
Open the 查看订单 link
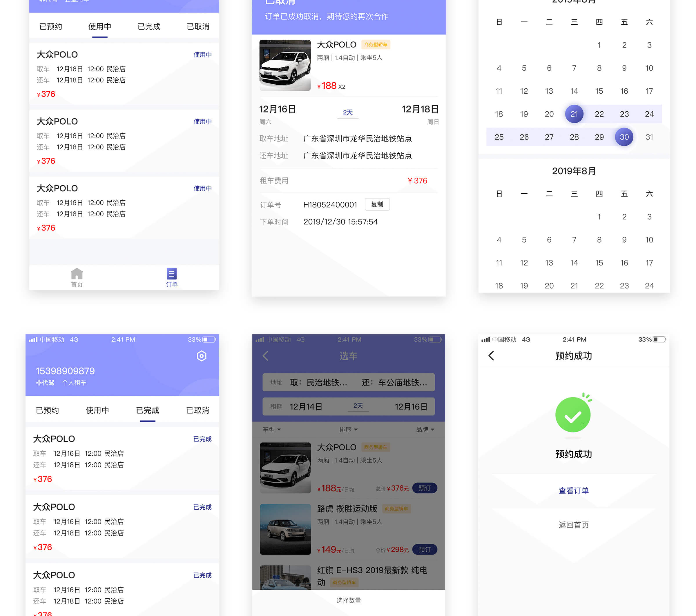pos(573,491)
